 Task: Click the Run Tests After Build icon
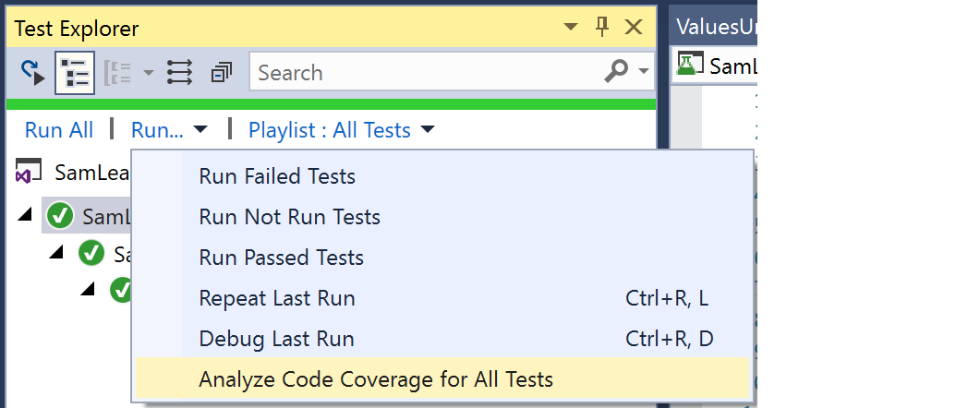(33, 73)
